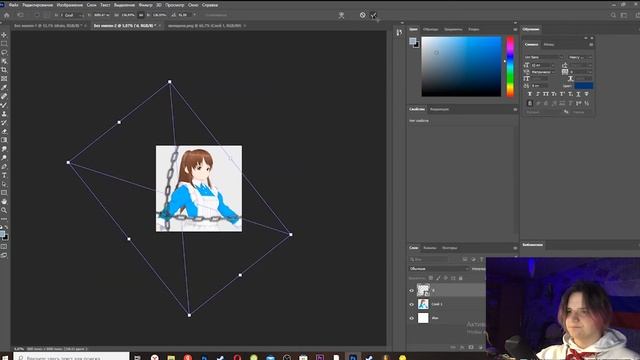Select the Frame tool
The width and height of the screenshot is (640, 360).
point(4,79)
